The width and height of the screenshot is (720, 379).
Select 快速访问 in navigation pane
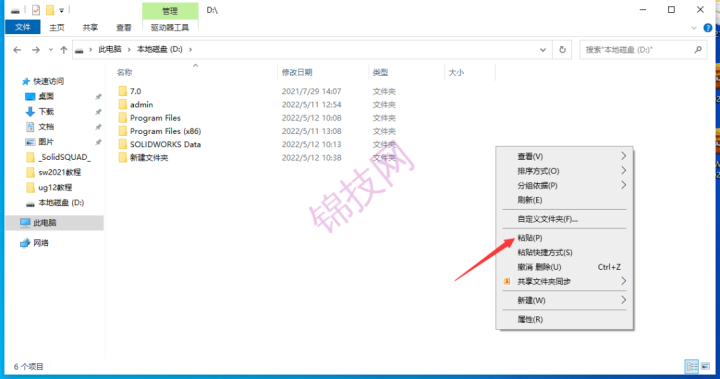click(48, 81)
